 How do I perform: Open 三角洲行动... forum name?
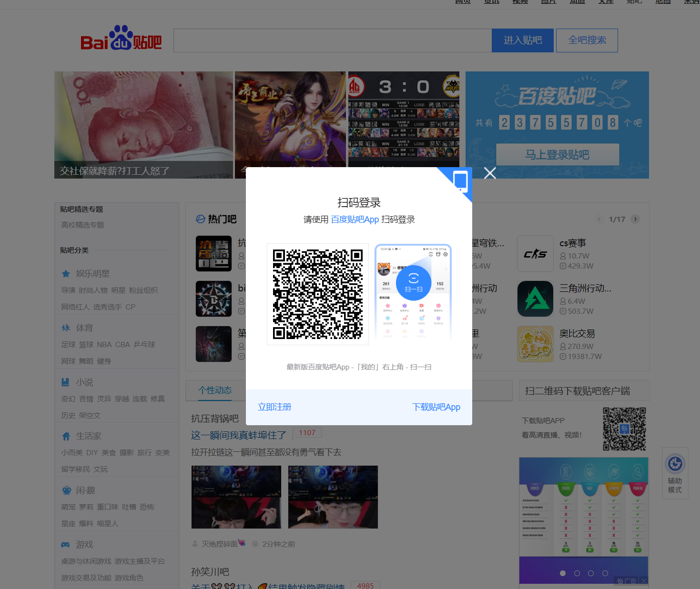(x=585, y=289)
